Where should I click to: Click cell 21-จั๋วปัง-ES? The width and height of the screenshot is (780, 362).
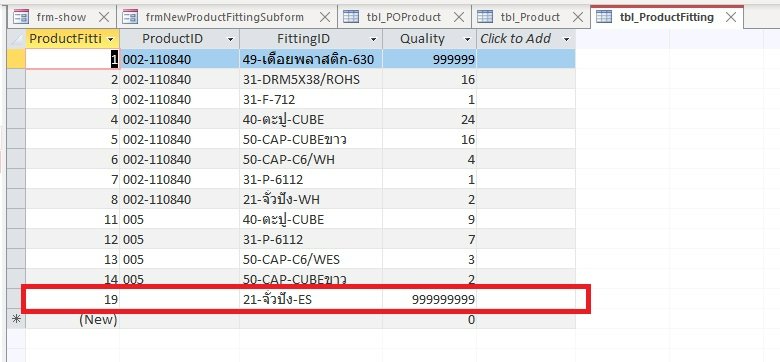311,299
